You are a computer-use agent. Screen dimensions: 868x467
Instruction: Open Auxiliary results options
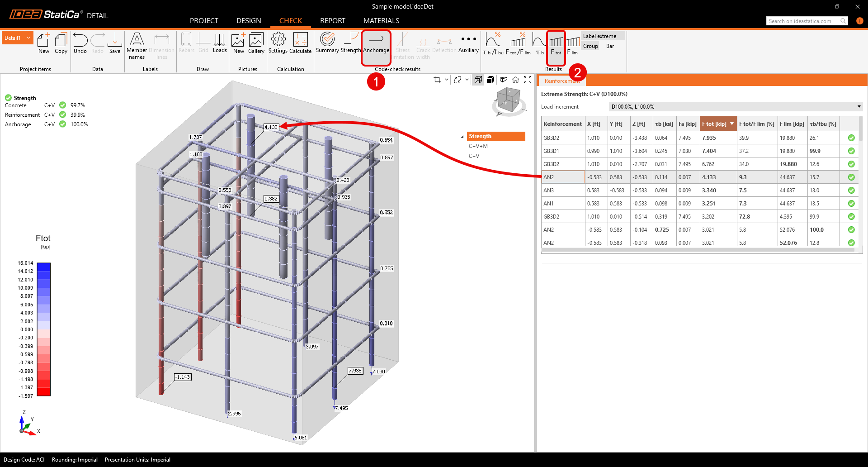coord(468,43)
